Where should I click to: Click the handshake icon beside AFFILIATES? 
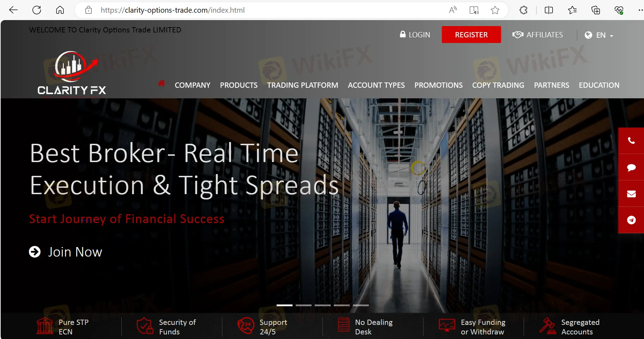(x=517, y=35)
